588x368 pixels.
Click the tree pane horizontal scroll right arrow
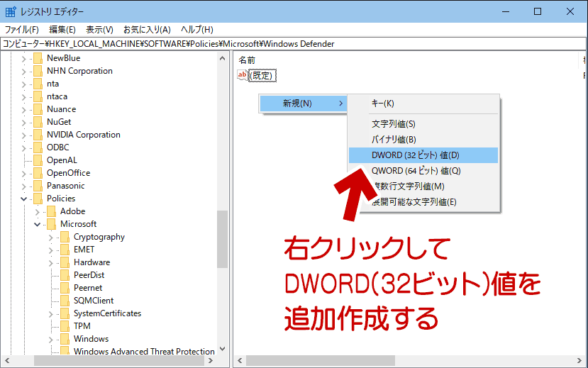211,360
